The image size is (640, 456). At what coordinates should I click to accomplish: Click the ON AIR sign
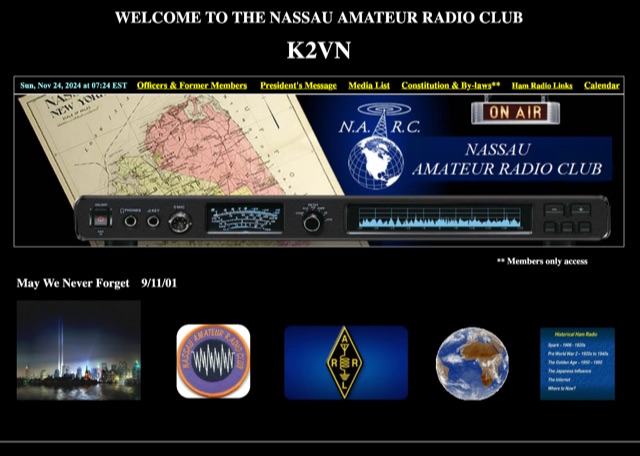[x=515, y=112]
